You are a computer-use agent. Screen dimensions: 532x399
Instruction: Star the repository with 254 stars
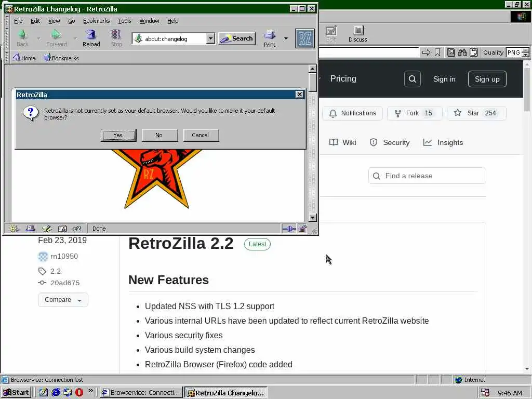476,113
